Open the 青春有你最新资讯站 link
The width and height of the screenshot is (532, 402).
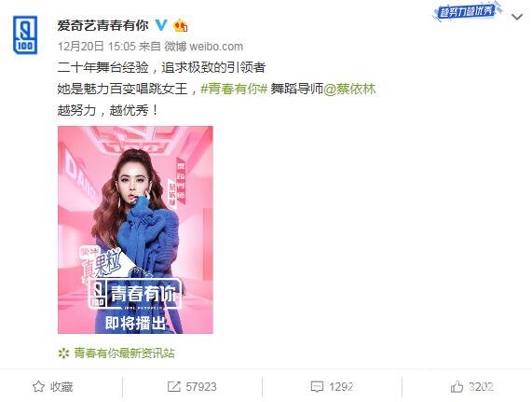click(x=124, y=353)
